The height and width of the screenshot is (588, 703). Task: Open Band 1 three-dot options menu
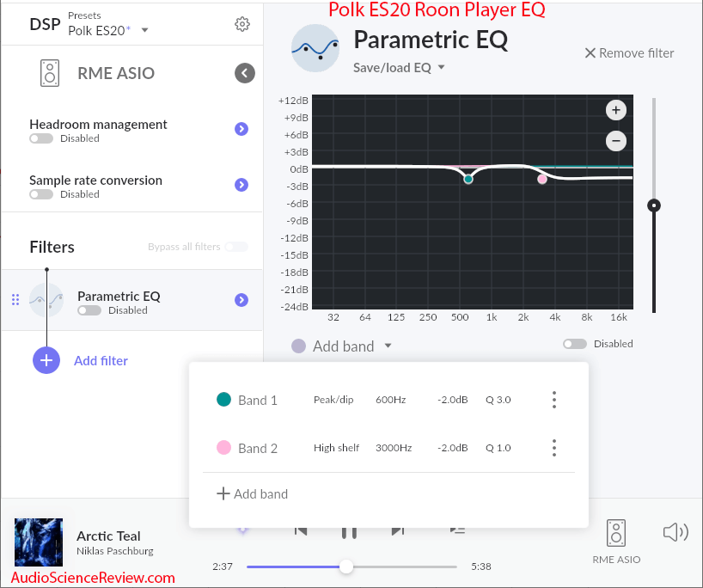point(554,400)
